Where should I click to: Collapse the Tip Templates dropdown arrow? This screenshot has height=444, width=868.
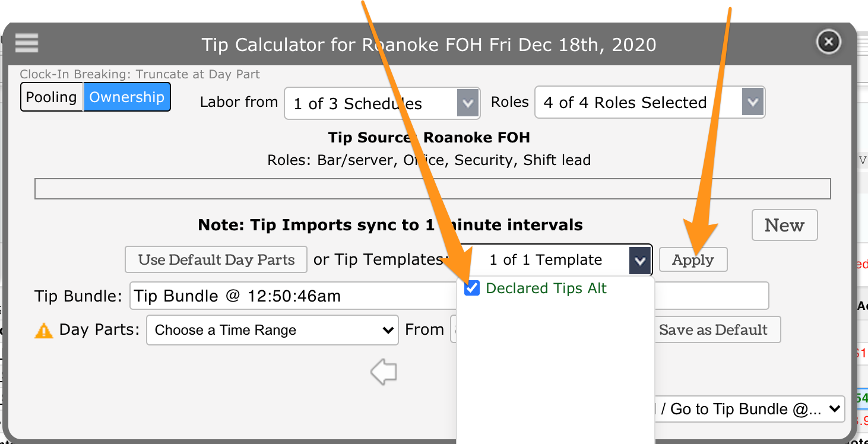pyautogui.click(x=639, y=260)
